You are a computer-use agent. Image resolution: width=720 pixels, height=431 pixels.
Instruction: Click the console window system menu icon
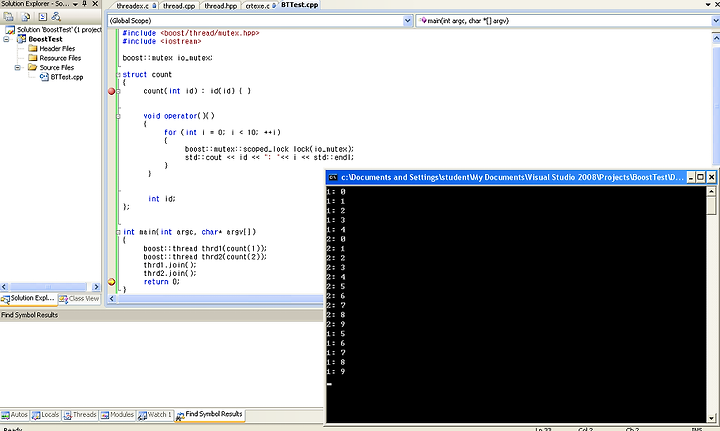click(333, 177)
